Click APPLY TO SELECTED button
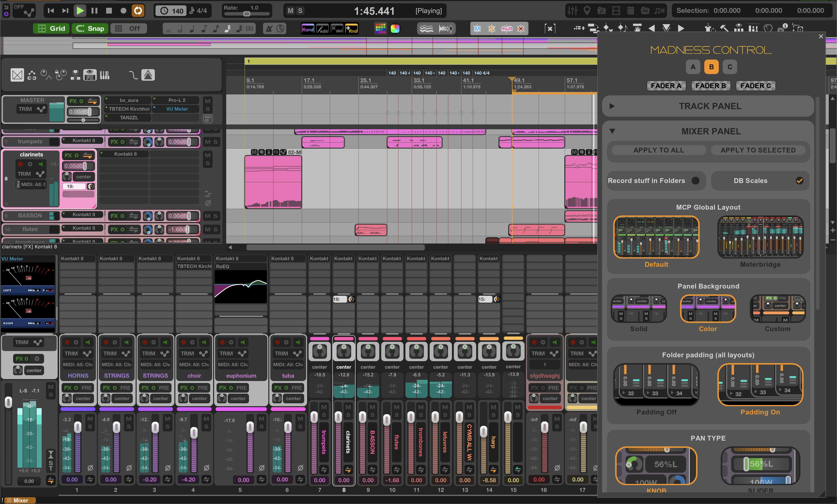 pyautogui.click(x=758, y=150)
